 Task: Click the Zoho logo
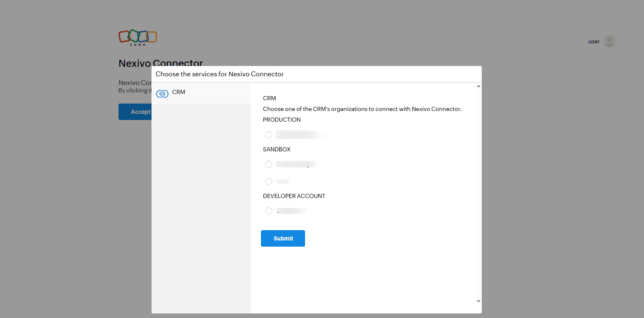(x=137, y=38)
